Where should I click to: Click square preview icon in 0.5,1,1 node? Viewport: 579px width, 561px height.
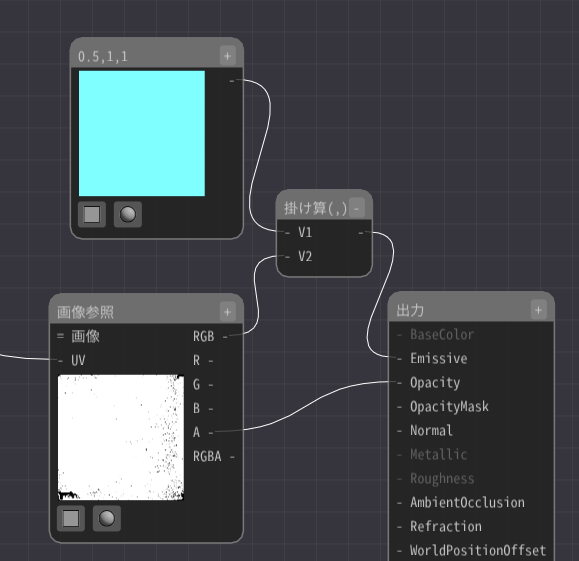(x=92, y=214)
